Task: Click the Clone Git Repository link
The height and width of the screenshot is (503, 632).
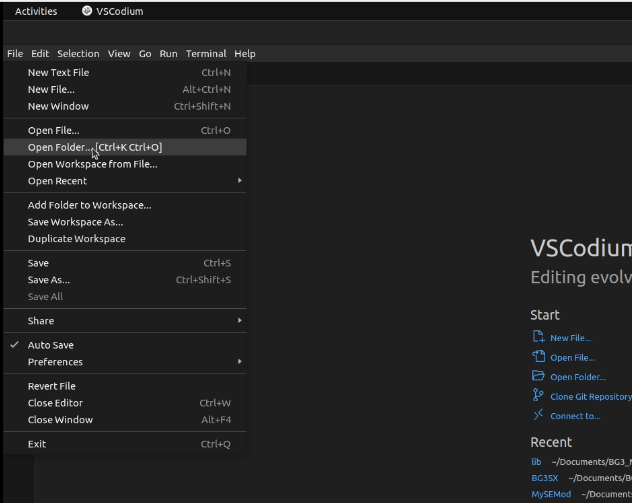Action: (591, 397)
